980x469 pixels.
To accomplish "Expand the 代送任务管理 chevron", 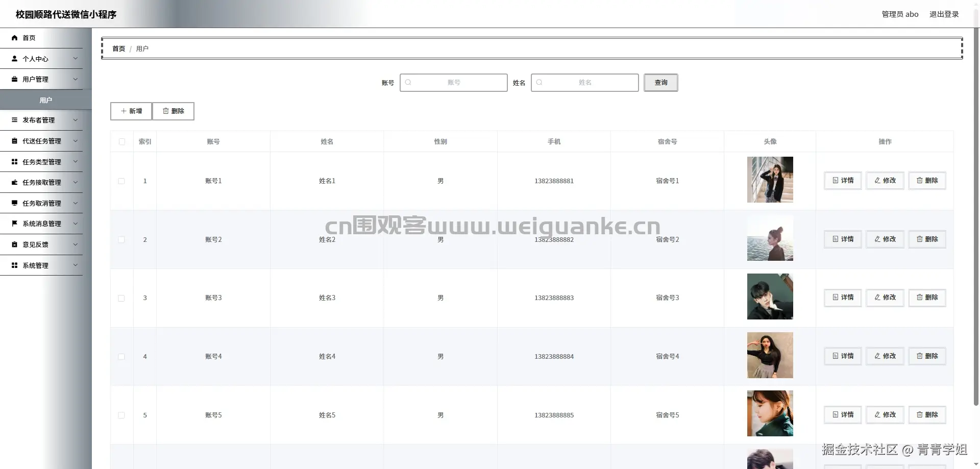I will coord(76,141).
